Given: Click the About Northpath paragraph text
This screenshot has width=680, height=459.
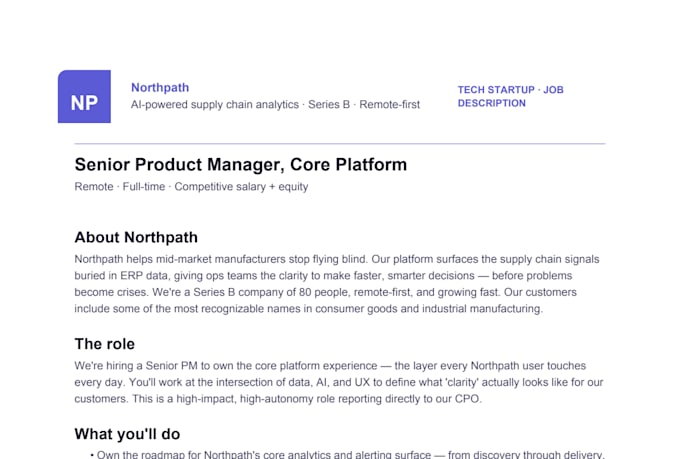Looking at the screenshot, I should 337,284.
